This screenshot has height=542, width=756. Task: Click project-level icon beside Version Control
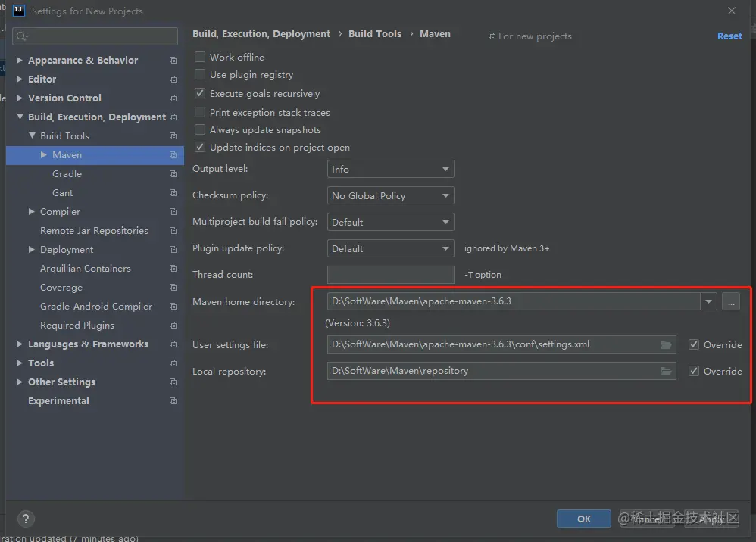tap(173, 98)
